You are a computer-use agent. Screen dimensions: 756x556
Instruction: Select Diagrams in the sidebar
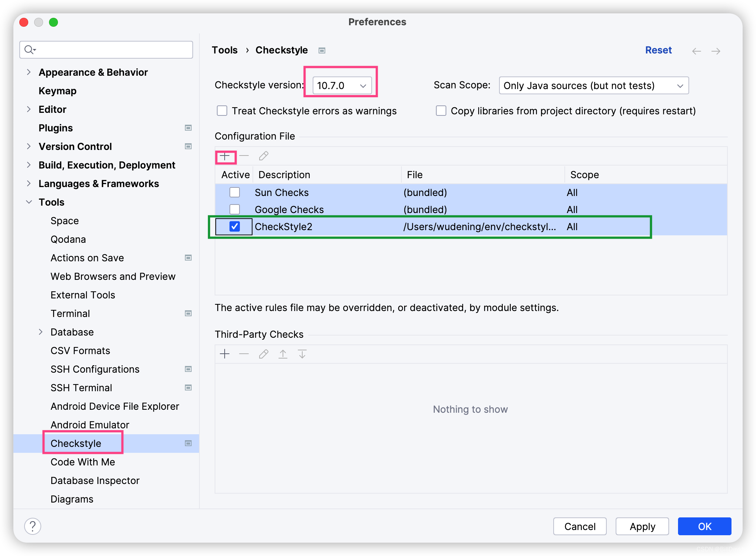click(72, 499)
